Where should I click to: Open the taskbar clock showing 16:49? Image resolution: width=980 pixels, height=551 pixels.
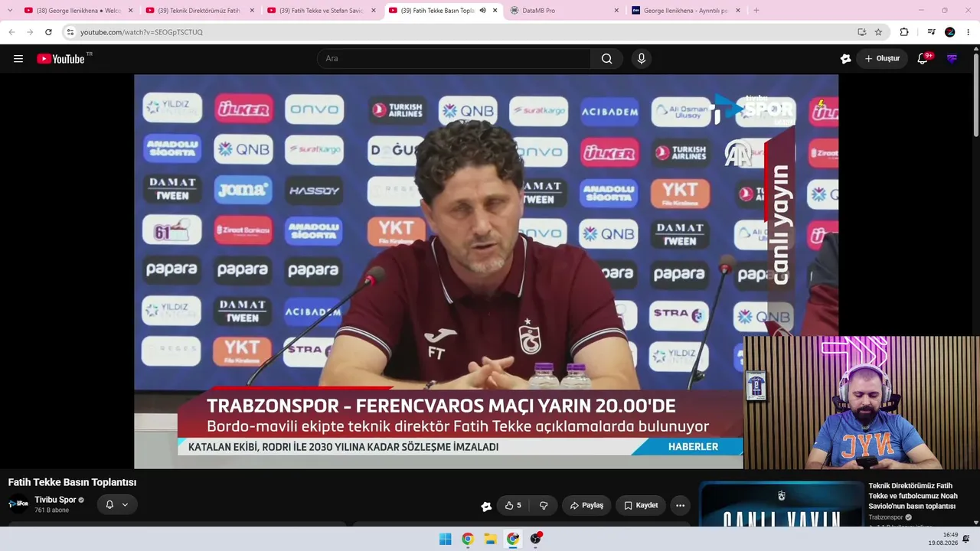942,539
